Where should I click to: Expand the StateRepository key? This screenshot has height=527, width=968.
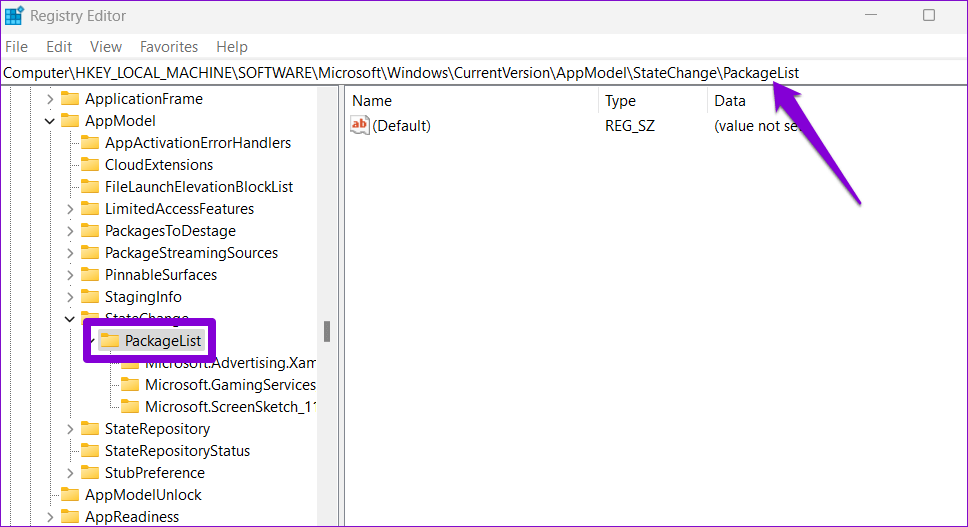click(x=70, y=429)
